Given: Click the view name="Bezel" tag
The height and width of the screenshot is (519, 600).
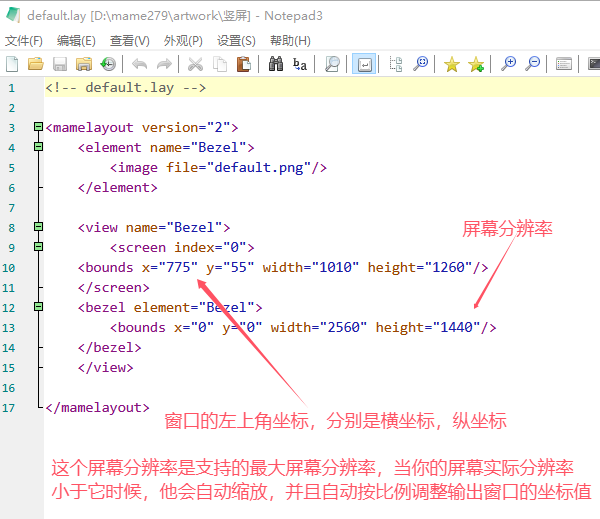Looking at the screenshot, I should [x=154, y=228].
